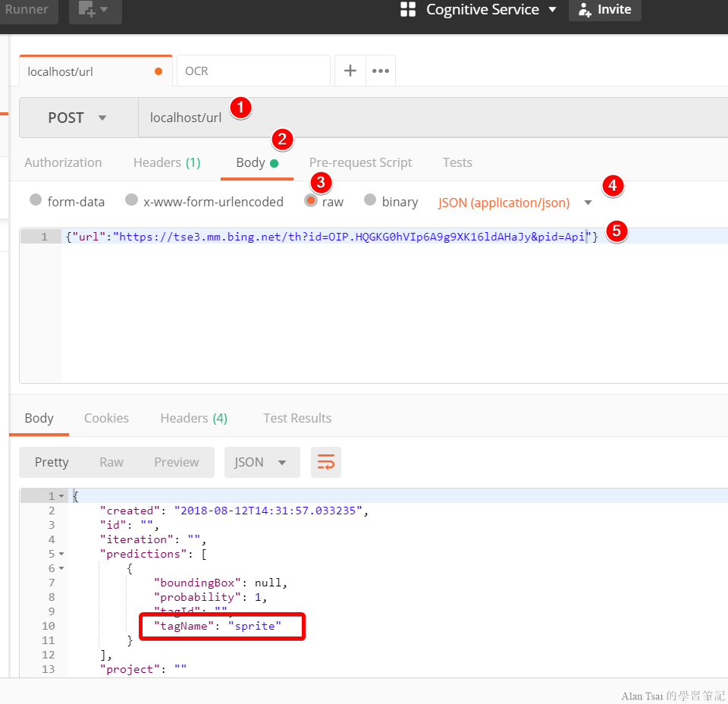Collapse the prediction object at line 6
The image size is (728, 704).
pyautogui.click(x=61, y=568)
